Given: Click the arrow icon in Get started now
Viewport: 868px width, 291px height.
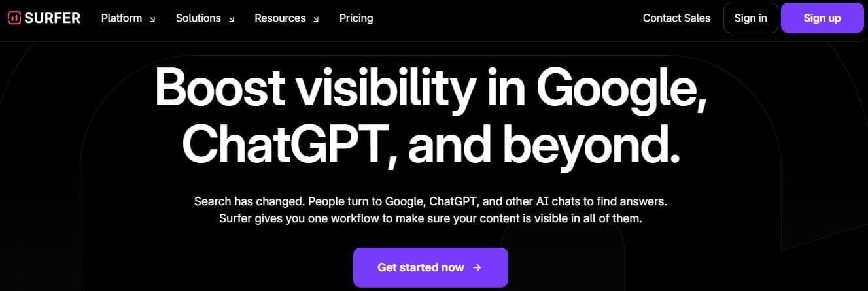Looking at the screenshot, I should click(x=477, y=267).
